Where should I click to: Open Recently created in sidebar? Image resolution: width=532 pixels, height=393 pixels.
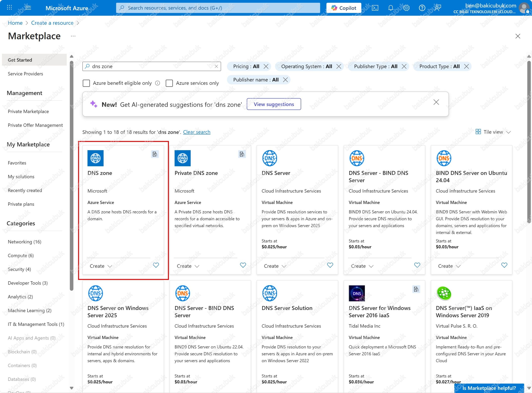point(25,190)
